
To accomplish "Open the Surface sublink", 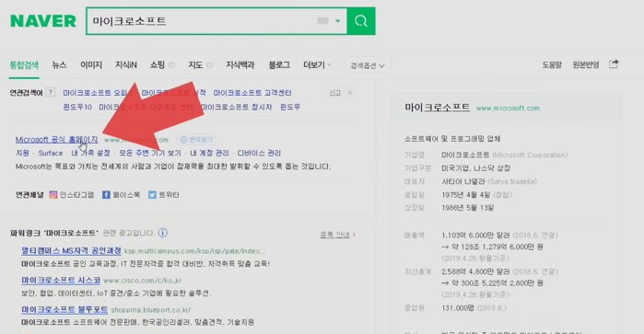I will point(51,153).
